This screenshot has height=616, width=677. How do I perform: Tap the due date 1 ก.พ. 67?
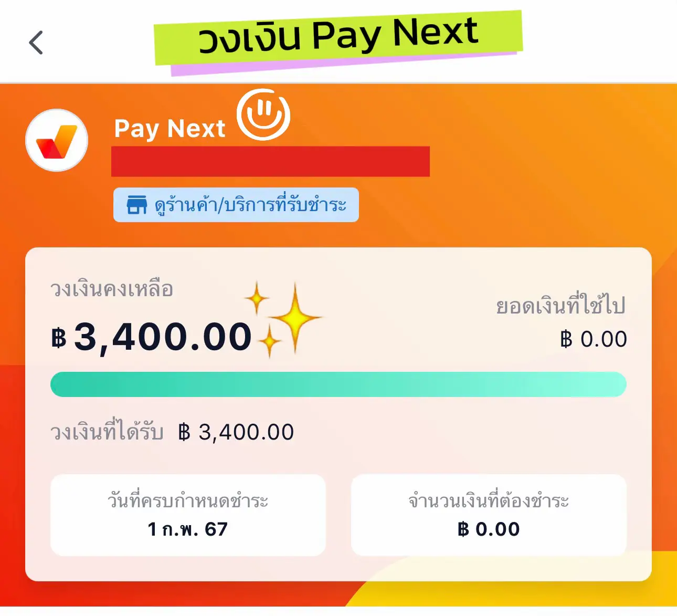(189, 530)
